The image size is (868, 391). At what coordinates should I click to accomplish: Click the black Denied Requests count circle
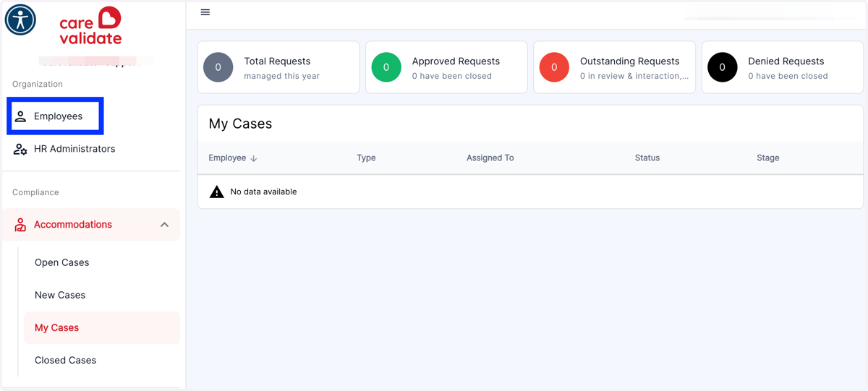[722, 67]
